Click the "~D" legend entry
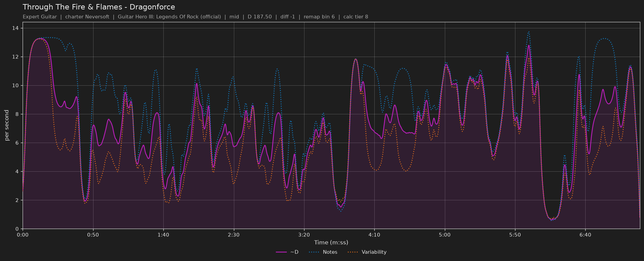The width and height of the screenshot is (644, 261). tap(287, 252)
